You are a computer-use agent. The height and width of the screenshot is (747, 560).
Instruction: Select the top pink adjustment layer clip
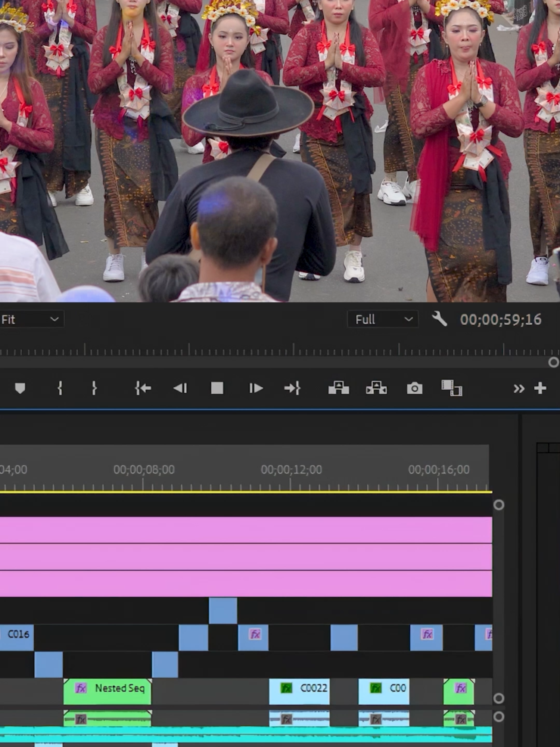click(246, 529)
